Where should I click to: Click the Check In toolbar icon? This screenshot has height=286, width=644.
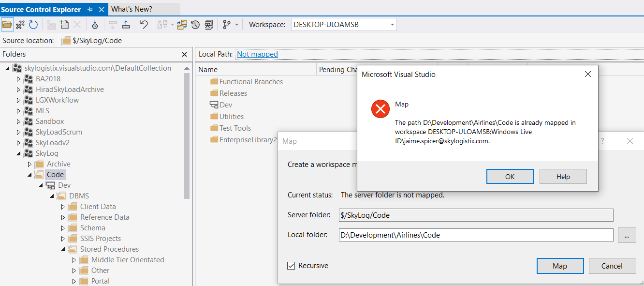126,25
